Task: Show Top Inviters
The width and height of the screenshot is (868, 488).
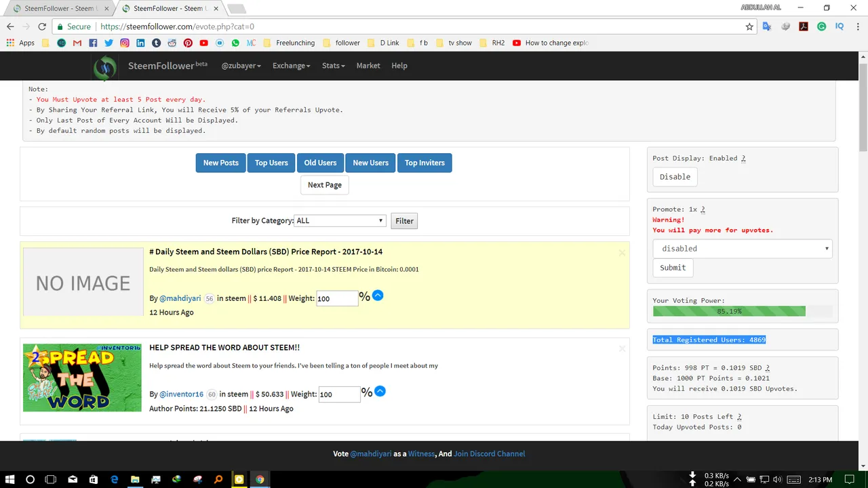Action: point(425,163)
